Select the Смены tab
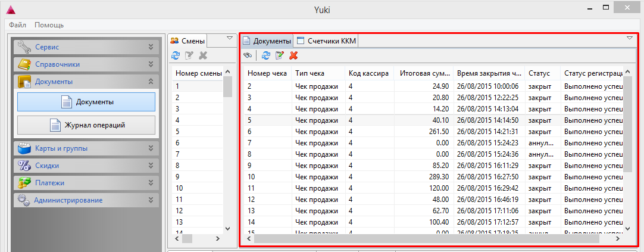The height and width of the screenshot is (252, 644). (187, 41)
